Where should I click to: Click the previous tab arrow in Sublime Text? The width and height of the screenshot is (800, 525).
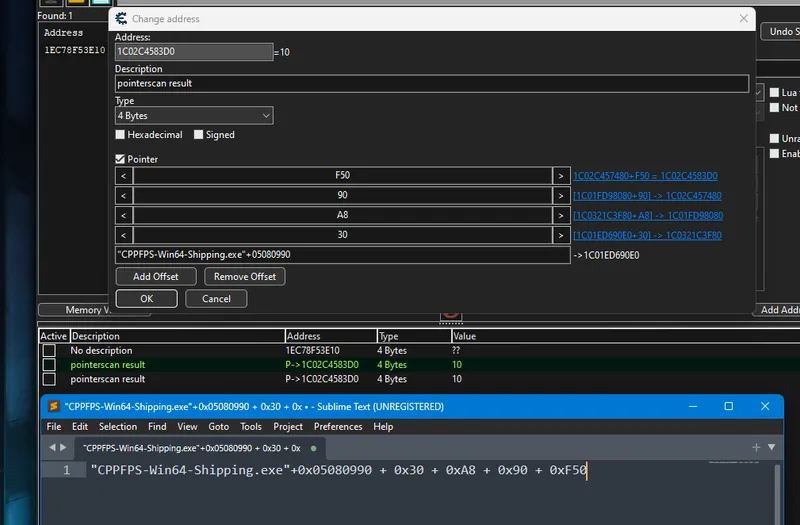52,447
